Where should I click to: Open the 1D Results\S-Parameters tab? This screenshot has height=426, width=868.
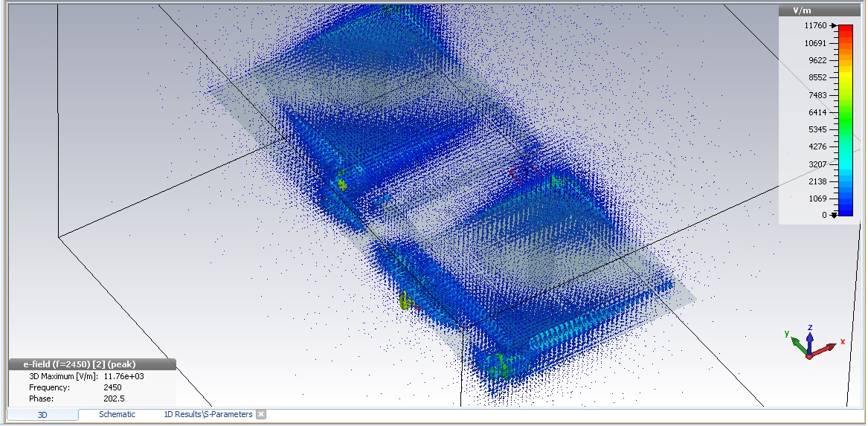[x=208, y=414]
